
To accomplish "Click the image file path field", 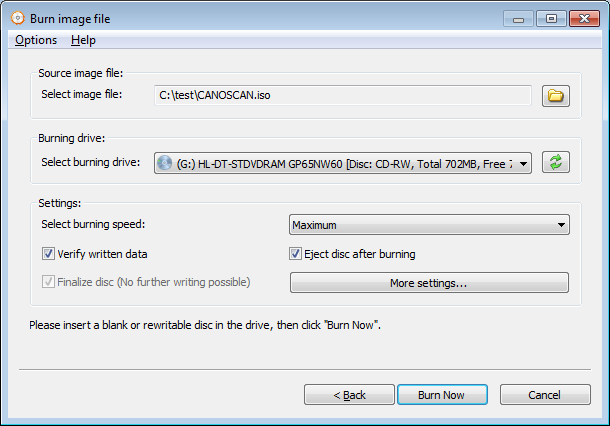I will [343, 95].
